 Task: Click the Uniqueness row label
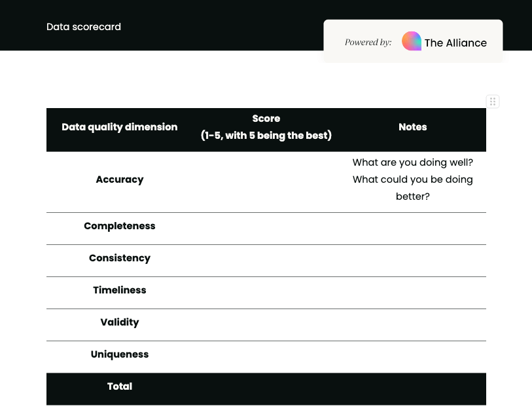119,354
